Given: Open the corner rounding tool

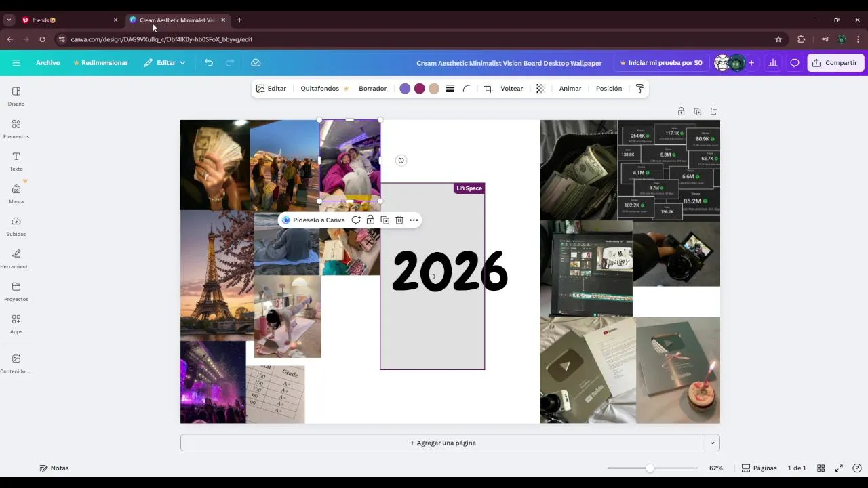Looking at the screenshot, I should coord(467,89).
